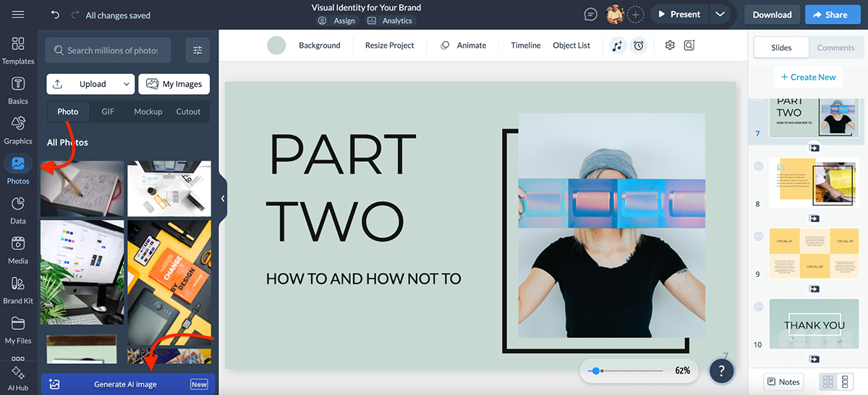Click transition icon below slide 7
868x395 pixels.
[814, 148]
